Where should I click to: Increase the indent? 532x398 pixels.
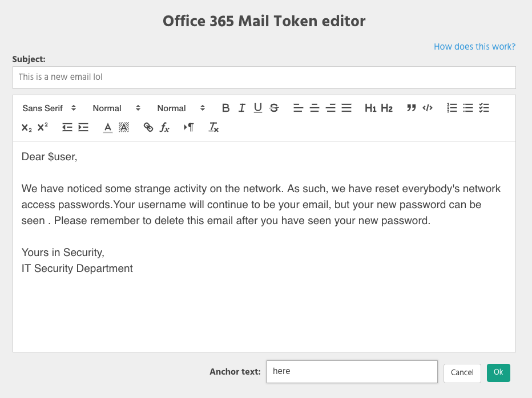83,128
